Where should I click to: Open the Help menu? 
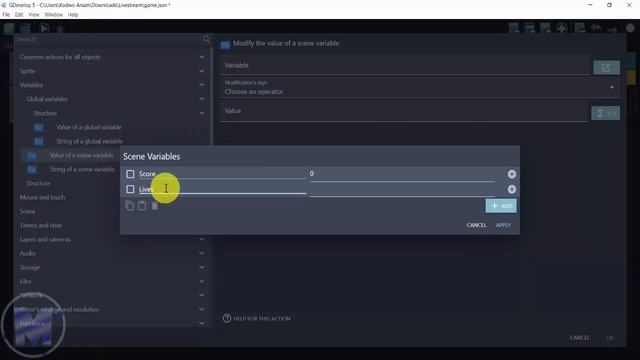pyautogui.click(x=73, y=14)
